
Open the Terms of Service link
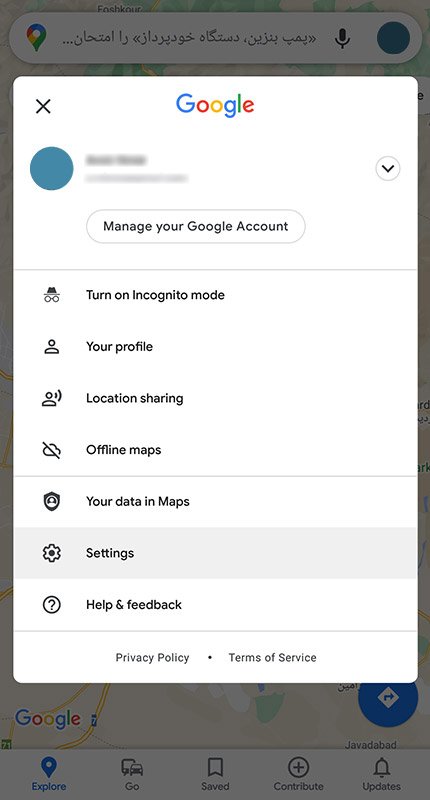(x=272, y=658)
